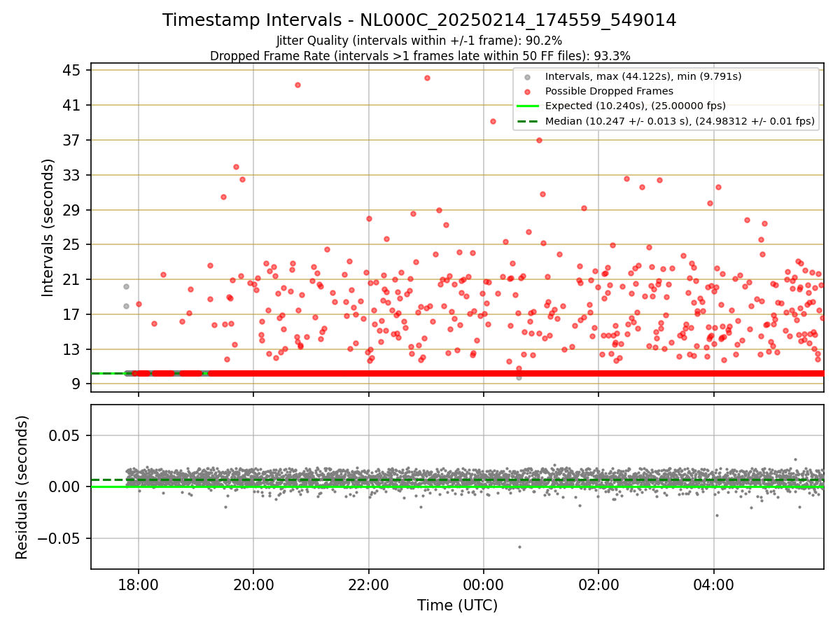Select legend entry "Possible Dropped Frames"
Screen dimensions: 840x630
[609, 91]
